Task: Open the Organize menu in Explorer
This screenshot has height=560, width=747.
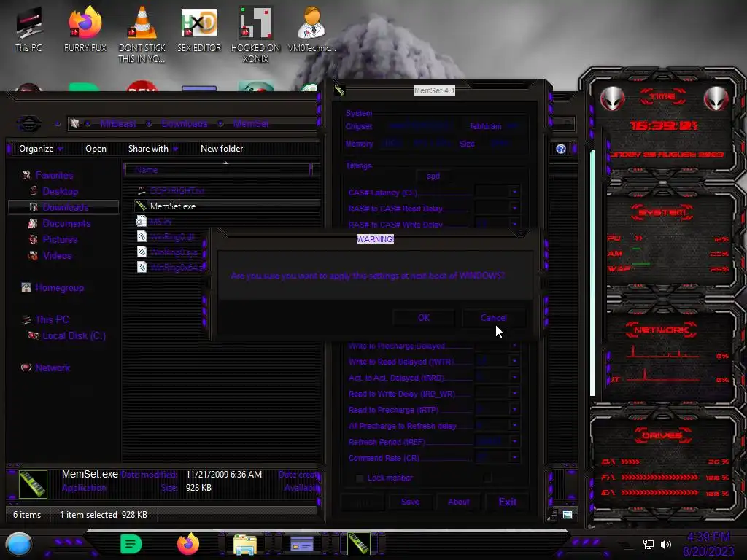Action: coord(41,149)
